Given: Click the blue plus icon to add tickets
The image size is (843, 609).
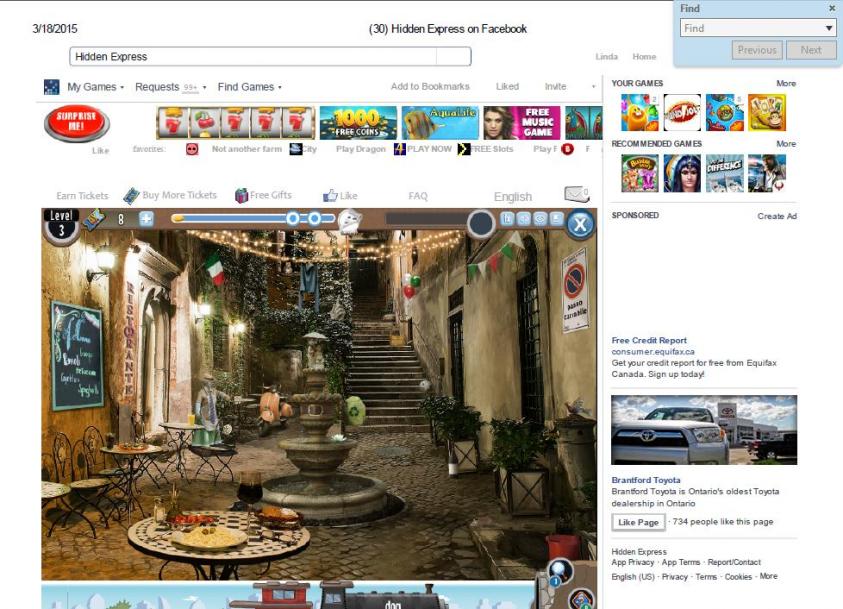Looking at the screenshot, I should tap(146, 218).
